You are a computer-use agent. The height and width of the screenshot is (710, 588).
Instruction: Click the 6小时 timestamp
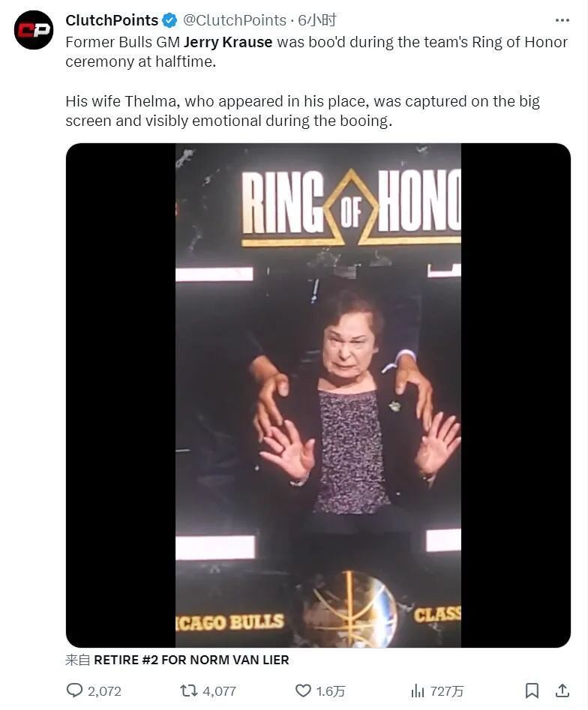coord(317,20)
